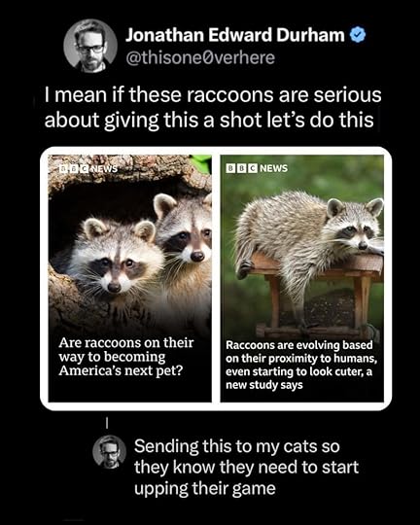Open the two raccoons in log photo
This screenshot has height=525, width=420.
[x=130, y=246]
